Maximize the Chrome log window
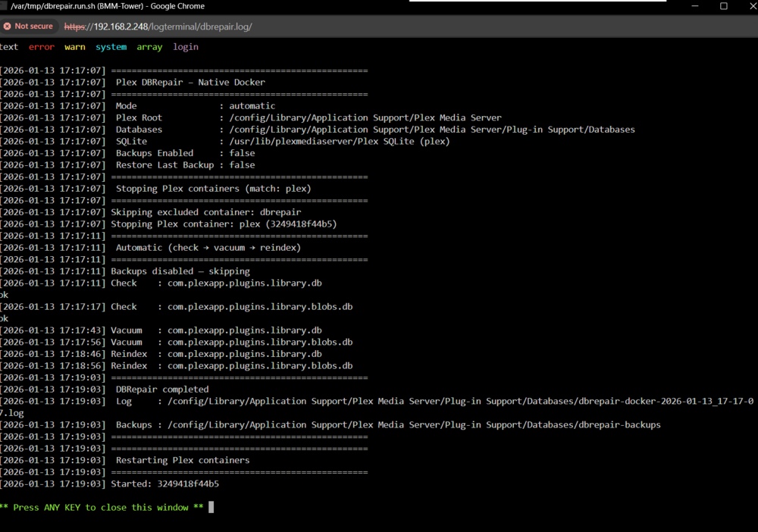The width and height of the screenshot is (758, 532). pyautogui.click(x=724, y=6)
